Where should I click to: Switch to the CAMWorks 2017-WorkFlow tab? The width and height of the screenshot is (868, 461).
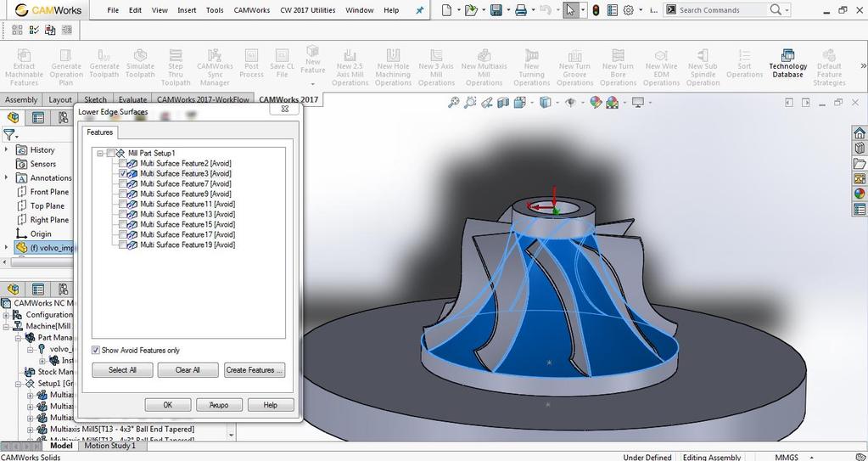tap(203, 99)
